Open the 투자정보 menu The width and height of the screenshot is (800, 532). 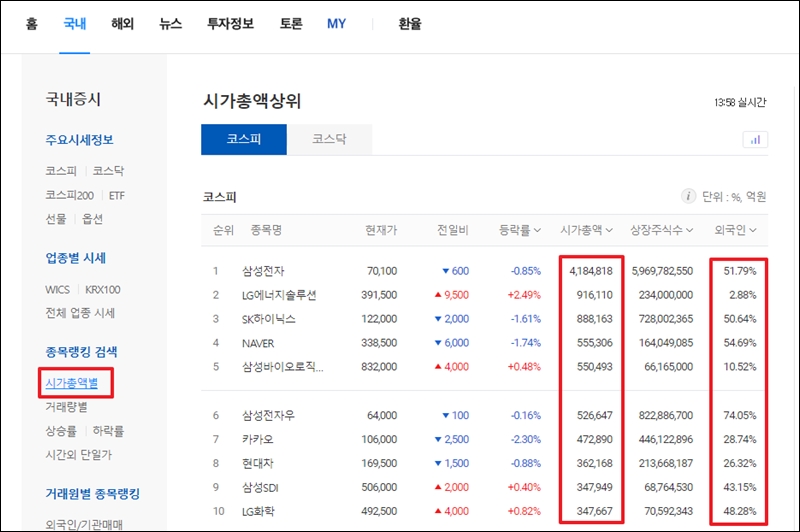(231, 23)
